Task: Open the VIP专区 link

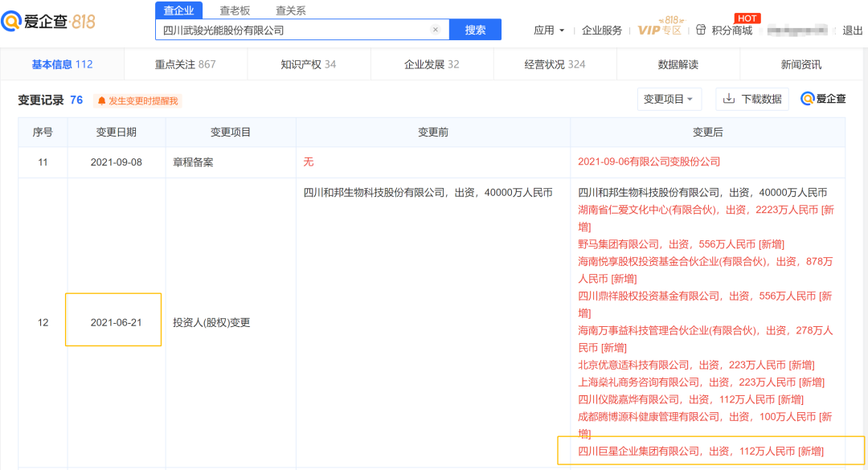Action: 659,30
